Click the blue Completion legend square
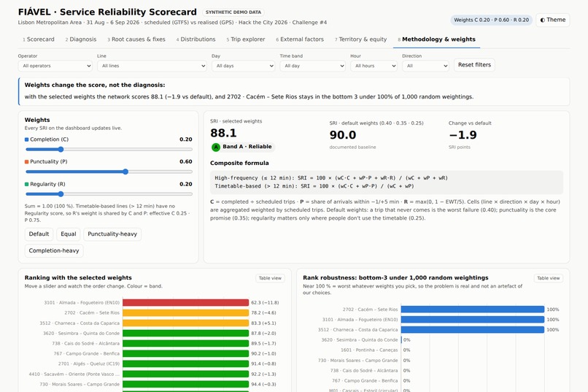The height and width of the screenshot is (392, 588). [26, 139]
